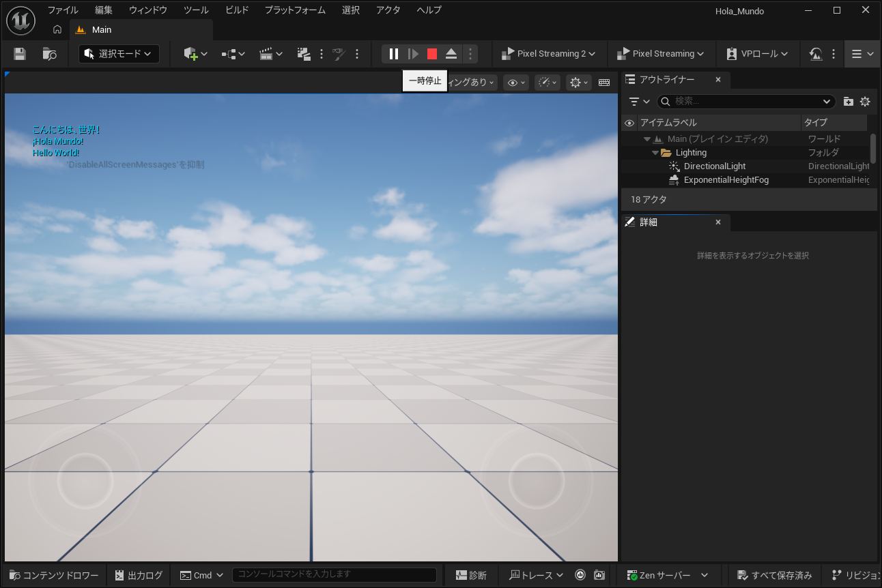882x588 pixels.
Task: Open the platforms layered-squares toolbar icon
Action: (304, 54)
